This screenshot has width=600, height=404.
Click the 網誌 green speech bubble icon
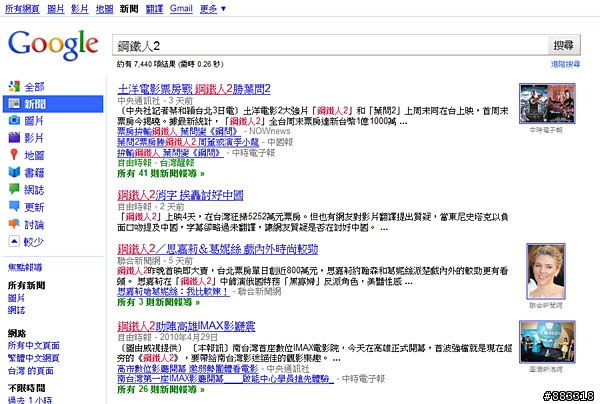coord(14,189)
